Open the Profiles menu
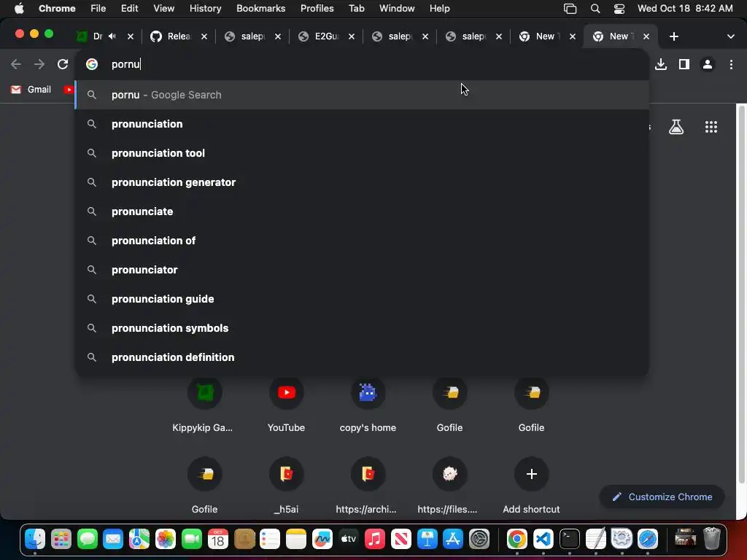The height and width of the screenshot is (560, 747). tap(317, 9)
